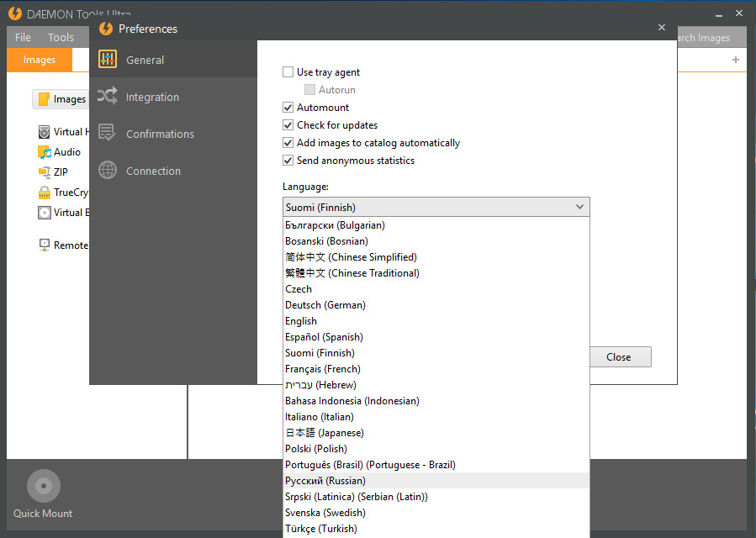Open the General preferences section

click(x=173, y=60)
